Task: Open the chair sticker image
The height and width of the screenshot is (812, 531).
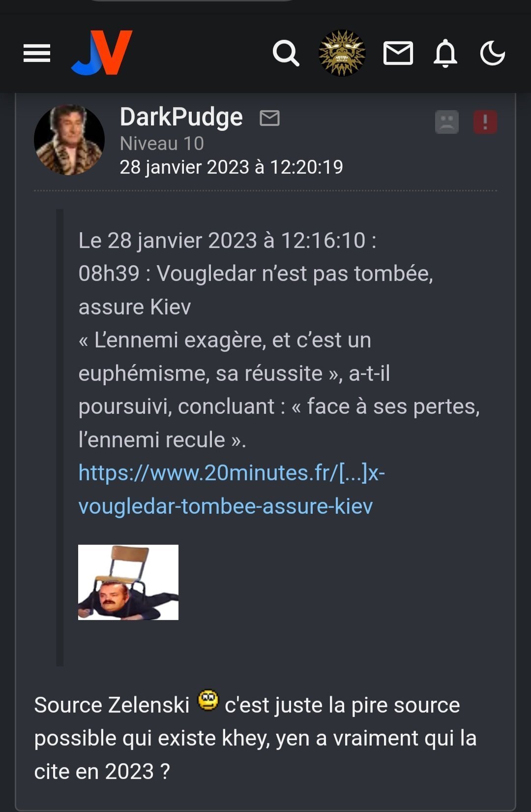Action: click(x=128, y=582)
